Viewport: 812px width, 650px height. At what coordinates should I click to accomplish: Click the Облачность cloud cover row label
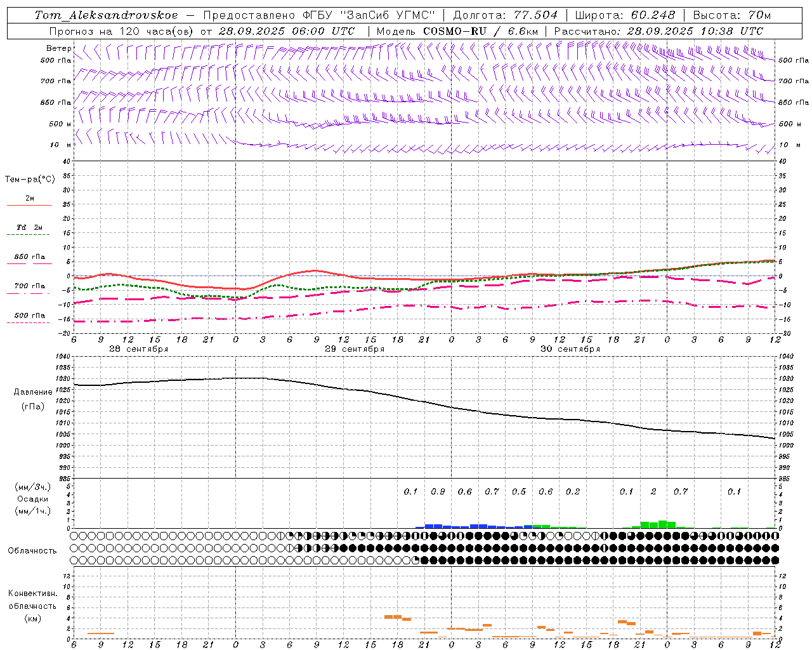(x=32, y=551)
